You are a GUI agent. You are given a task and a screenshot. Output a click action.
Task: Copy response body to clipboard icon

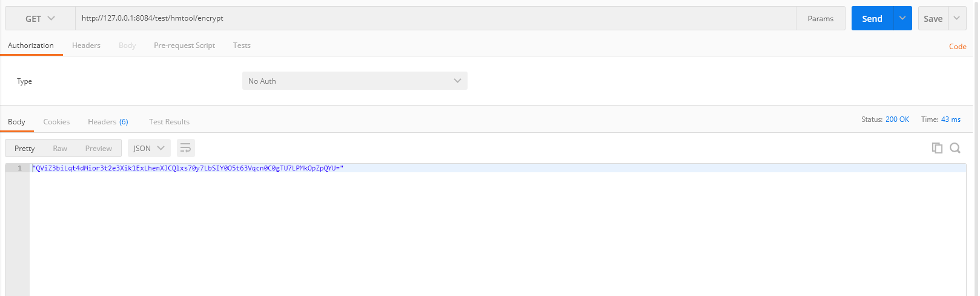[x=937, y=148]
